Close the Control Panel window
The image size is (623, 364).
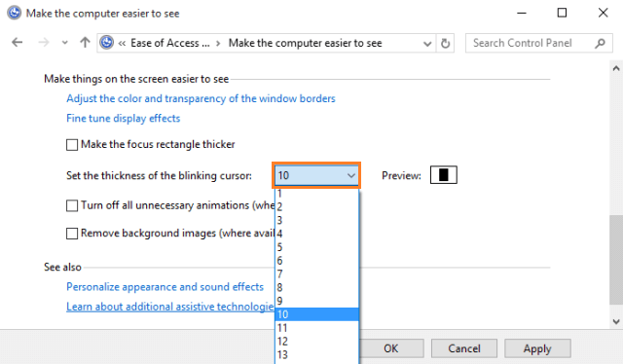coord(603,13)
